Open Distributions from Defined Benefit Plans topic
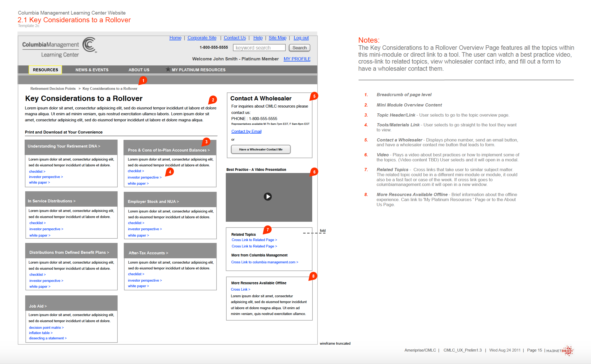 69,252
